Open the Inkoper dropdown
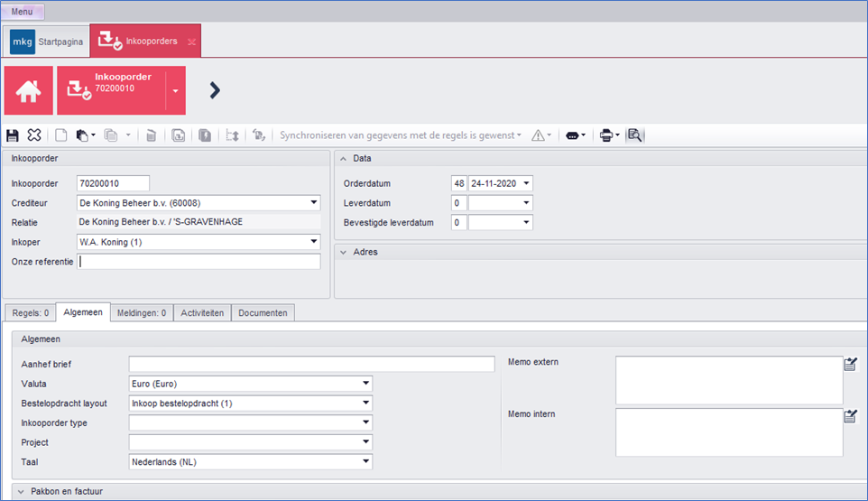Viewport: 868px width, 501px height. click(x=313, y=242)
